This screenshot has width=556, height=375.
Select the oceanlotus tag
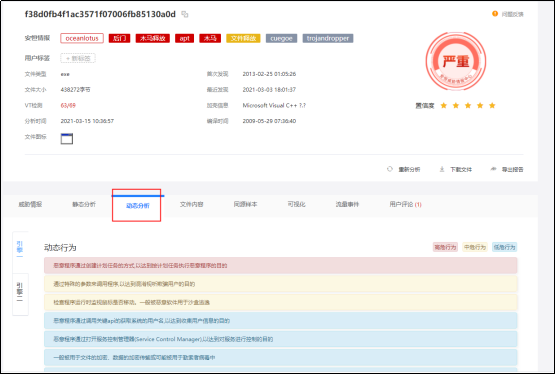(x=82, y=38)
